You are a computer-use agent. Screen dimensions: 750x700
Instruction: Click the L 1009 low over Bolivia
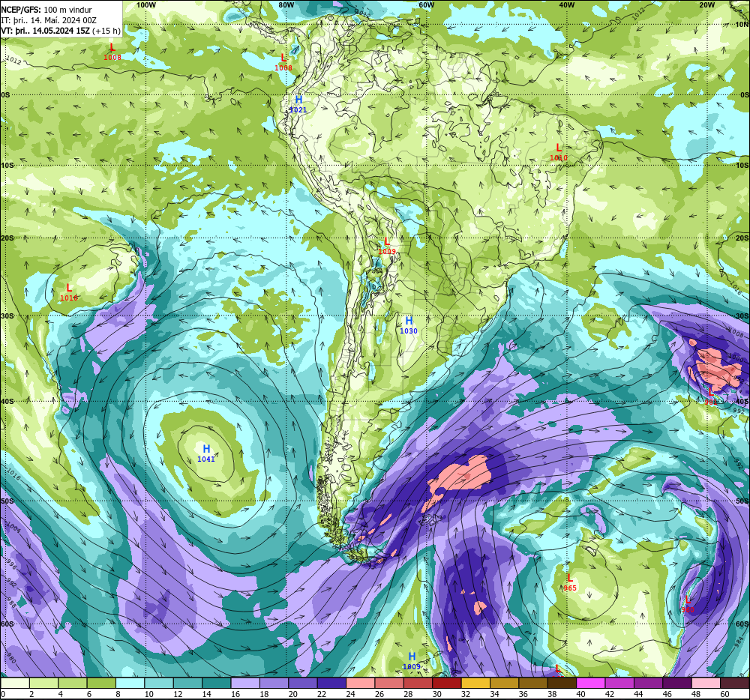point(387,246)
